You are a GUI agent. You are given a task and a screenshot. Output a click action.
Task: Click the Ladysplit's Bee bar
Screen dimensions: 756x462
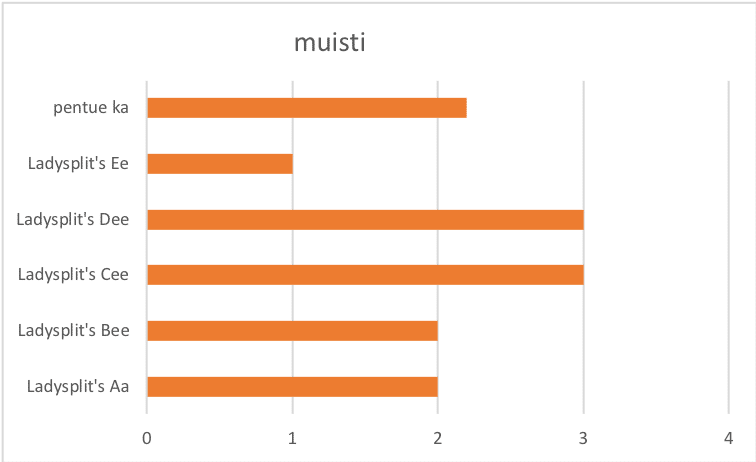point(292,330)
